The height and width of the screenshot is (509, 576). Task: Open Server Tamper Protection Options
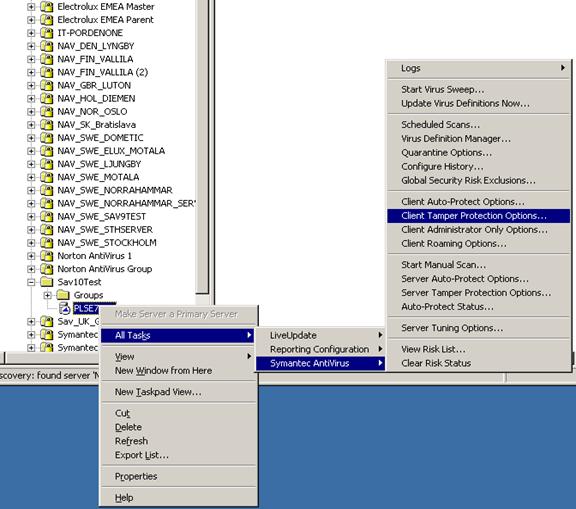click(478, 293)
